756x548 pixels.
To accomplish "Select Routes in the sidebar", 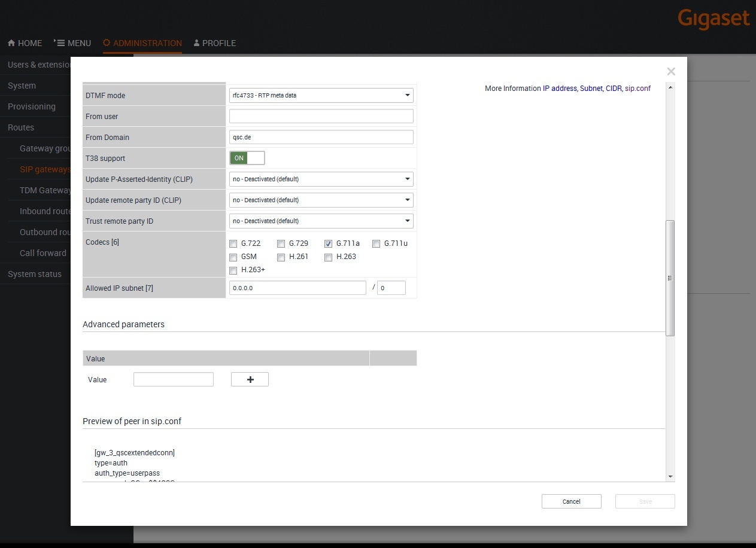I will click(x=21, y=127).
